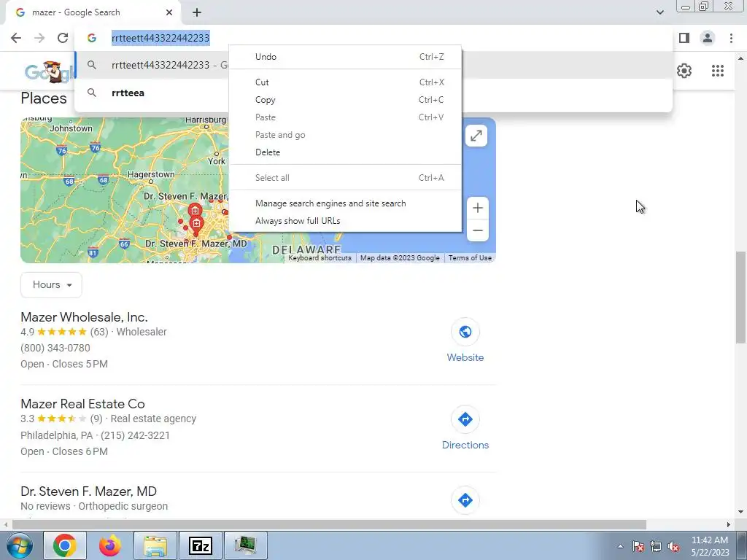The image size is (747, 560).
Task: Open the tab search chevron in the title bar
Action: click(659, 12)
